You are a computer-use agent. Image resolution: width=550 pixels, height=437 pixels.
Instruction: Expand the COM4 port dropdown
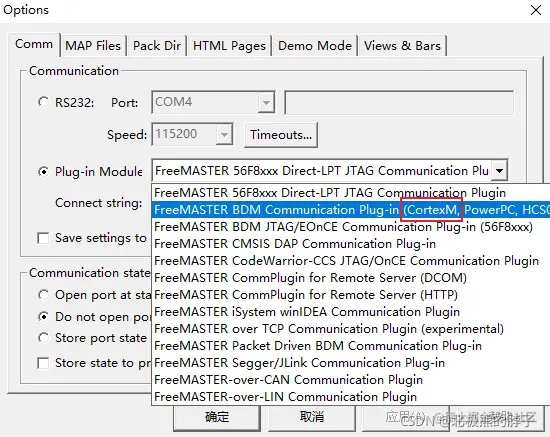(x=266, y=102)
